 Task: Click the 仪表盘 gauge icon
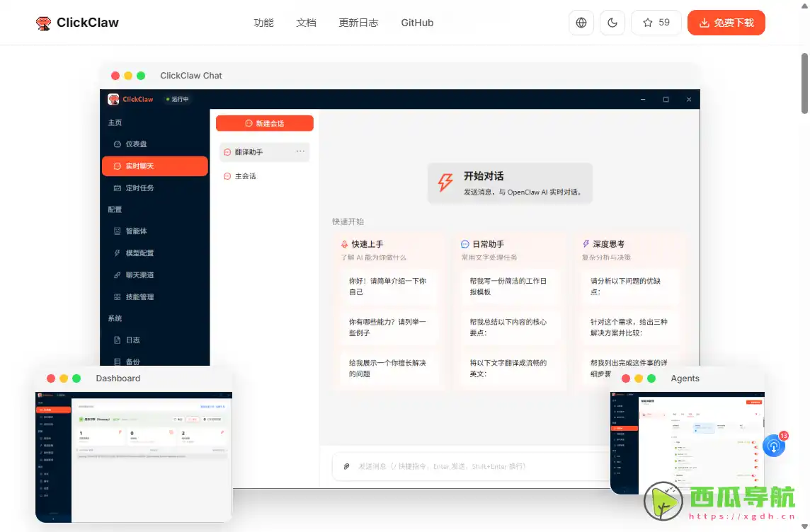click(x=118, y=144)
